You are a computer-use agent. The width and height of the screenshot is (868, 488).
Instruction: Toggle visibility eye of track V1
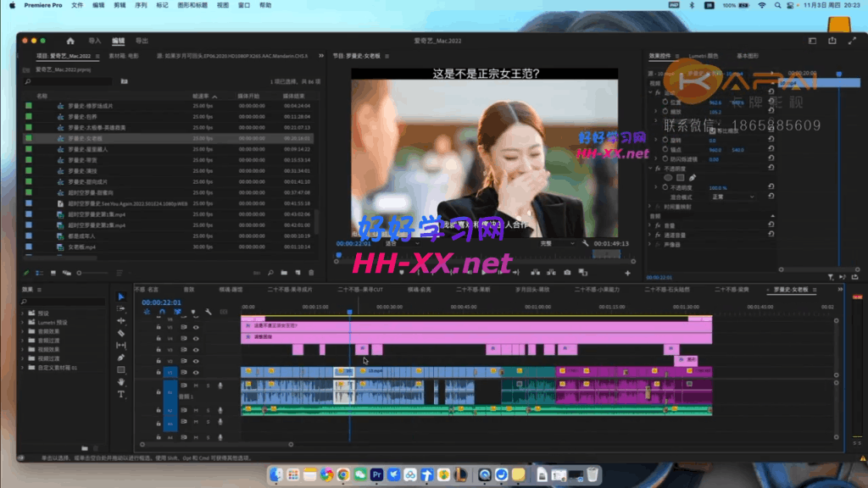tap(196, 373)
